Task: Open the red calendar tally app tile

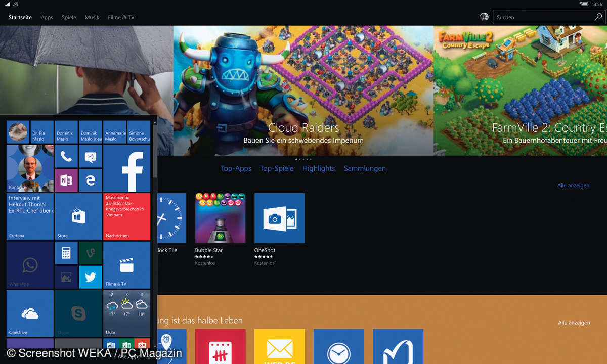Action: [220, 346]
